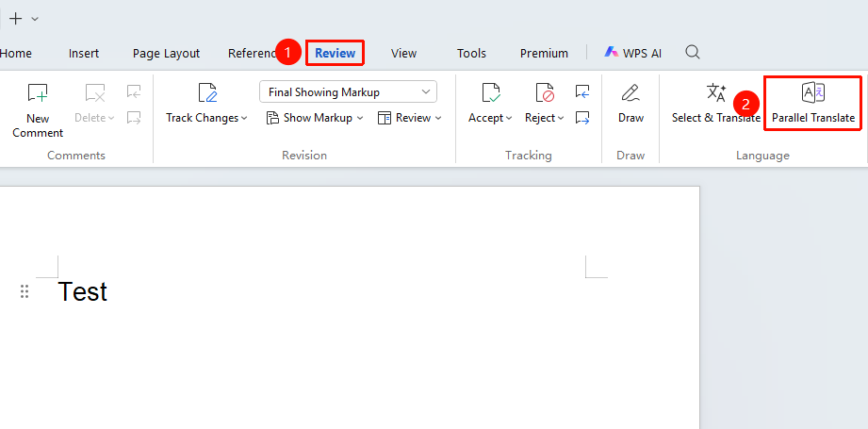Viewport: 868px width, 429px height.
Task: Open the Review pane dropdown
Action: [x=410, y=118]
